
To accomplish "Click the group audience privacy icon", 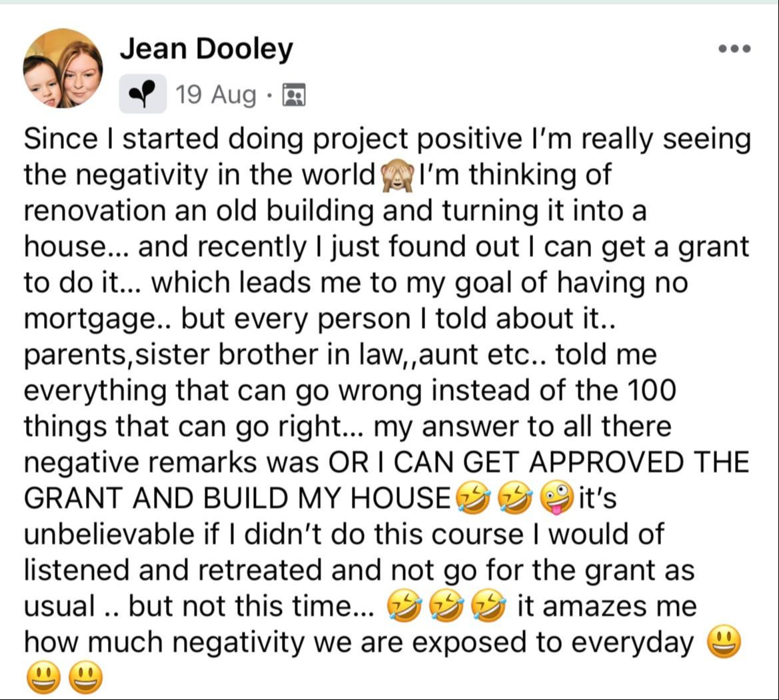I will pyautogui.click(x=294, y=95).
